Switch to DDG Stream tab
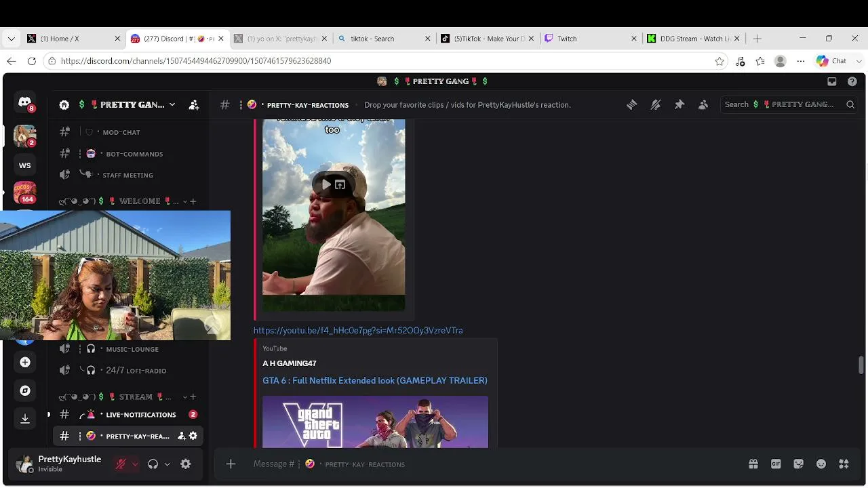 (693, 39)
